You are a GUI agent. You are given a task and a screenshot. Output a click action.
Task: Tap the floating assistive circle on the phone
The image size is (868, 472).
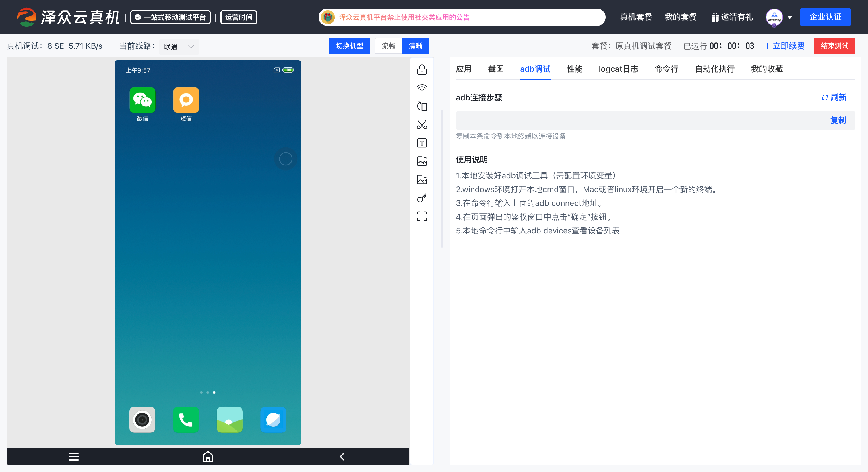[x=285, y=159]
